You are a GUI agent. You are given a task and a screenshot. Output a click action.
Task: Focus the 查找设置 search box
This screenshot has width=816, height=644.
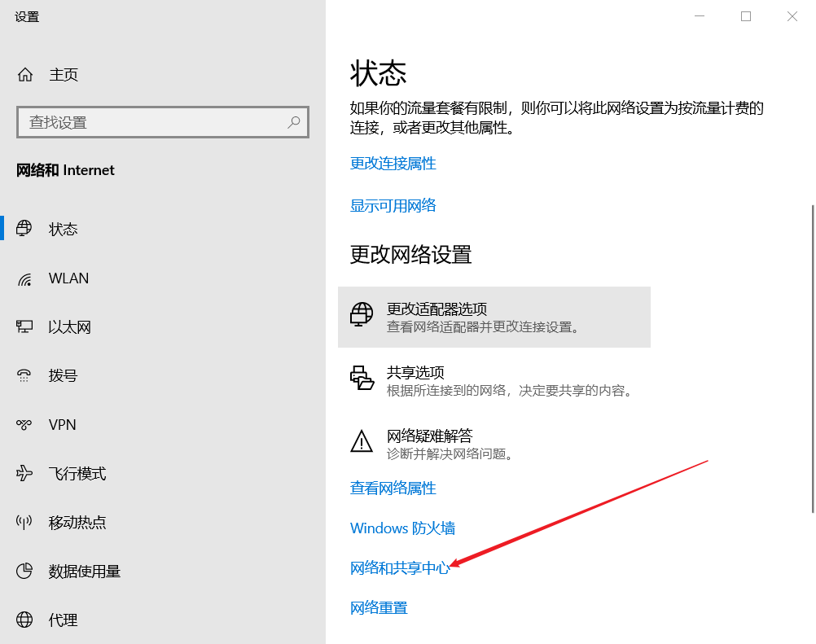pyautogui.click(x=163, y=122)
